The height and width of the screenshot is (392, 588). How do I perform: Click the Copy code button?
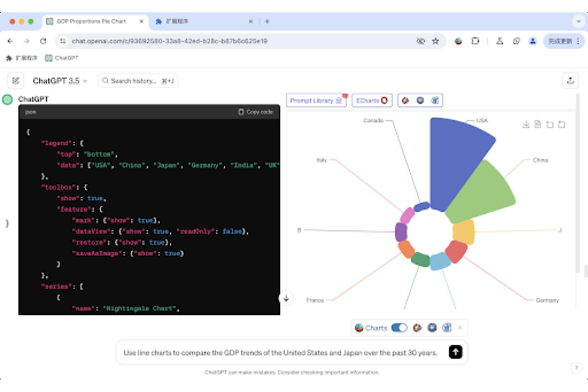click(x=256, y=112)
